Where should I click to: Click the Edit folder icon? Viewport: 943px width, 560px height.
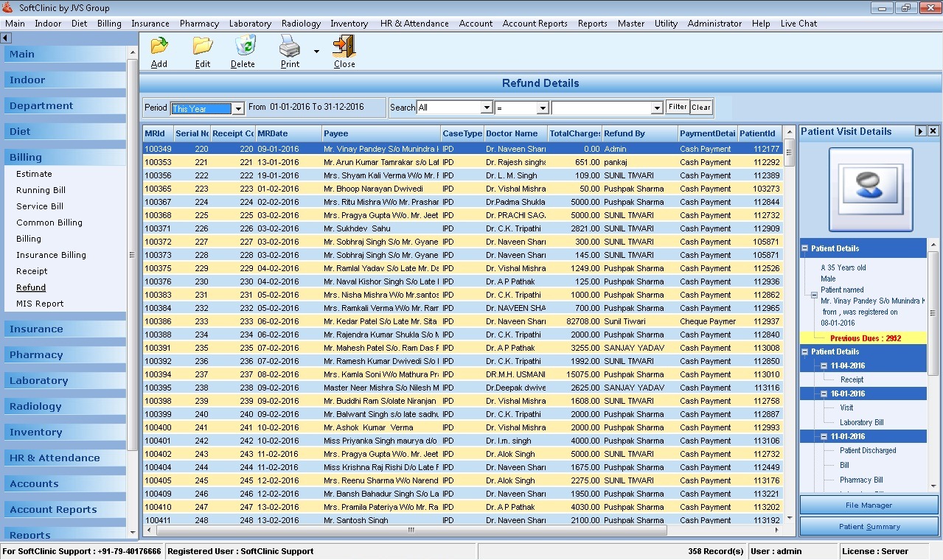coord(203,47)
